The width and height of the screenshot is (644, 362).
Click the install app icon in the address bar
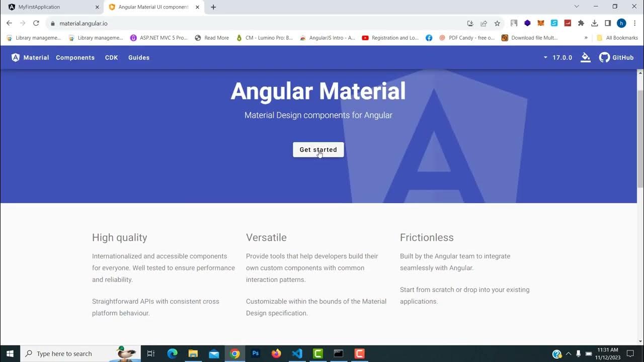tap(470, 23)
